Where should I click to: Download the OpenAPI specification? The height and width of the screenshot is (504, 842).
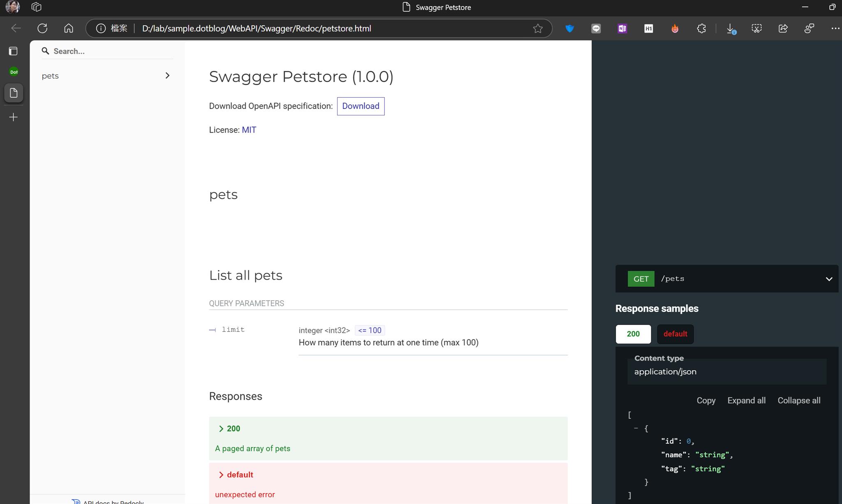(x=361, y=106)
